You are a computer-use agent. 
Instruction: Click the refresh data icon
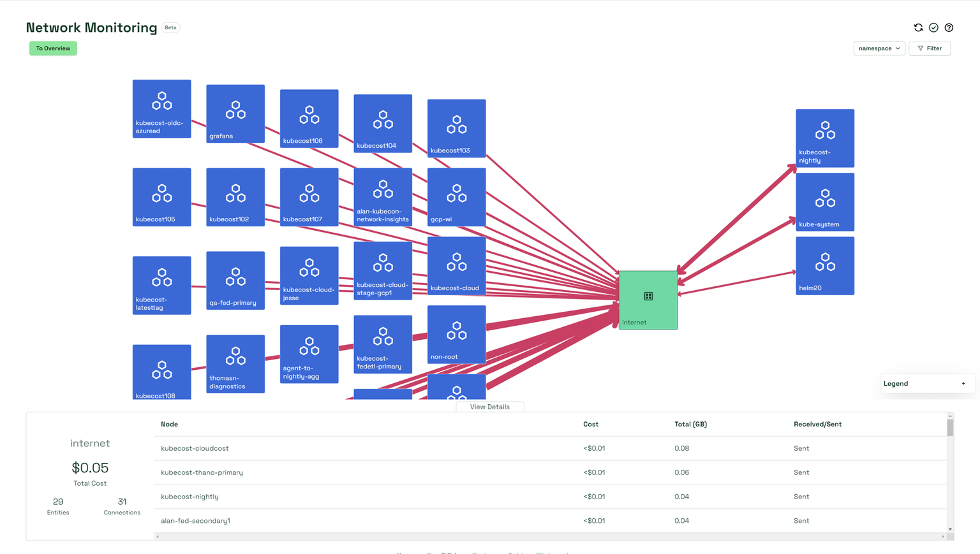pyautogui.click(x=918, y=27)
